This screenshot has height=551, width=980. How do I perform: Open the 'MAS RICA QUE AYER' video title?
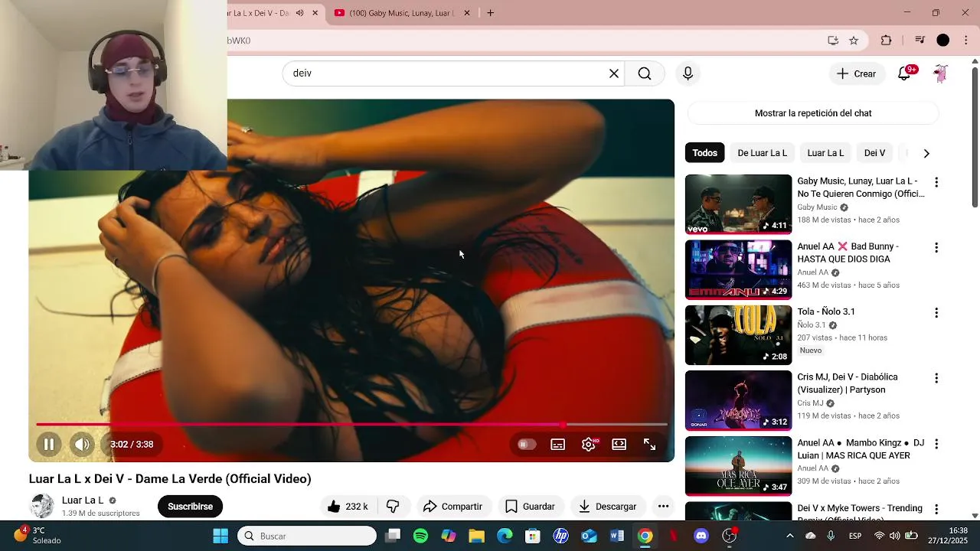tap(861, 449)
